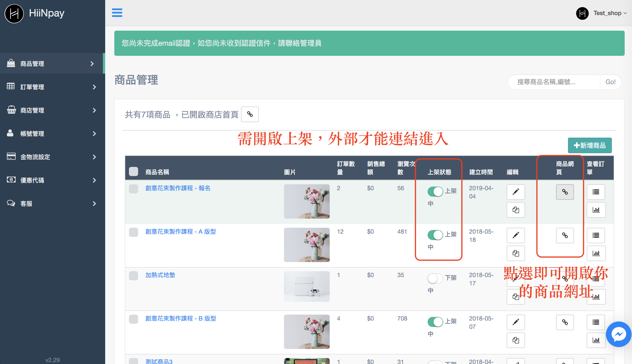This screenshot has height=364, width=632.
Task: Toggle listing status of 創意花束製作課程 - B 版型
Action: tap(435, 322)
